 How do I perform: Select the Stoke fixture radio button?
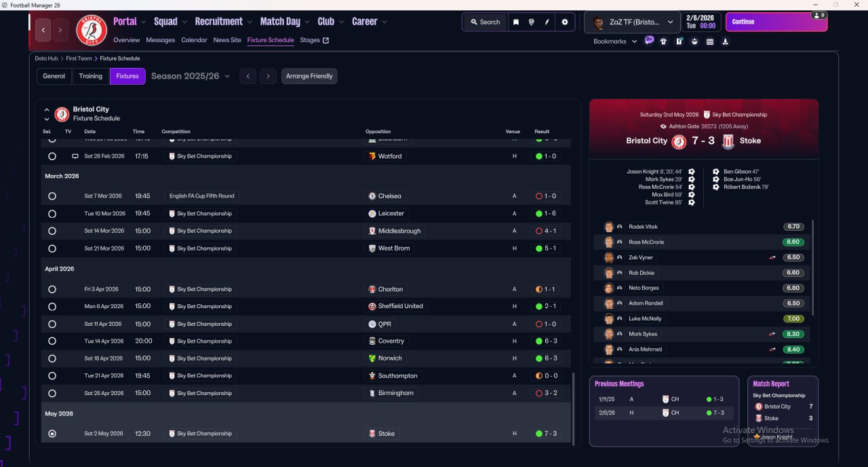(x=52, y=434)
